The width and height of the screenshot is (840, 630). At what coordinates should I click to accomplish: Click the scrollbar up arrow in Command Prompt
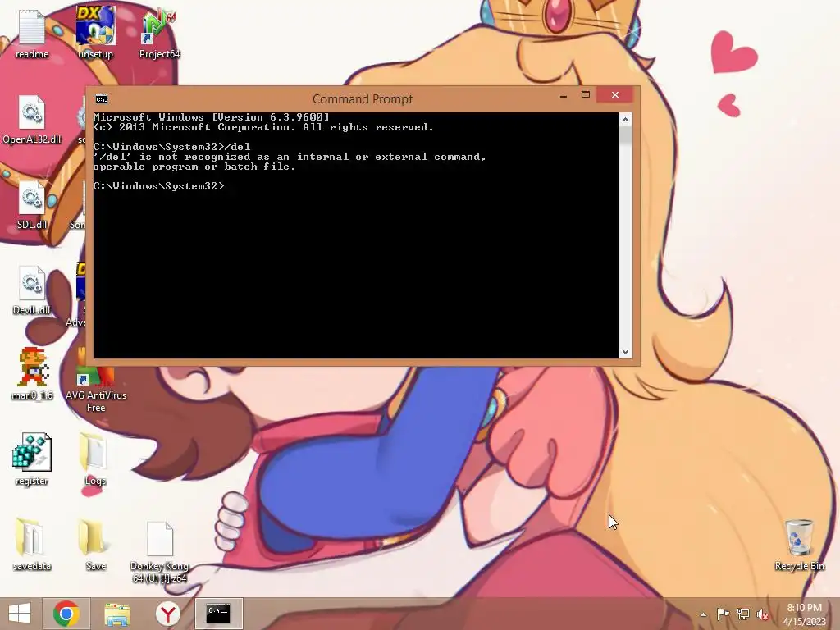tap(625, 120)
